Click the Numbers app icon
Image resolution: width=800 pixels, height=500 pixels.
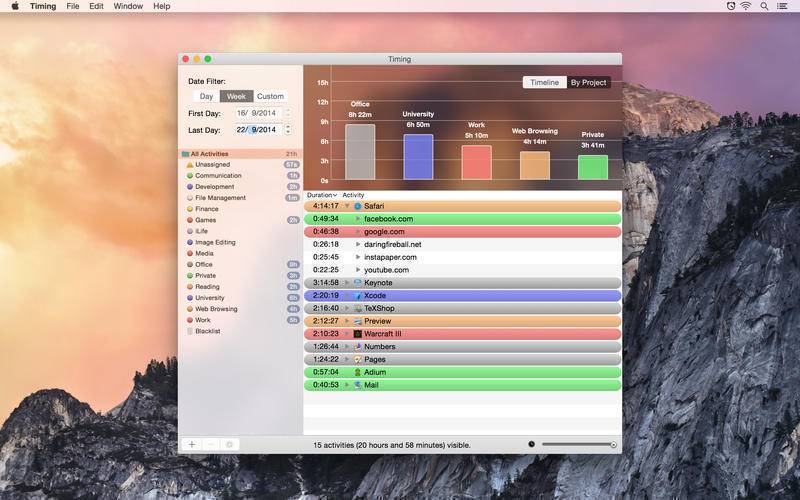point(358,346)
